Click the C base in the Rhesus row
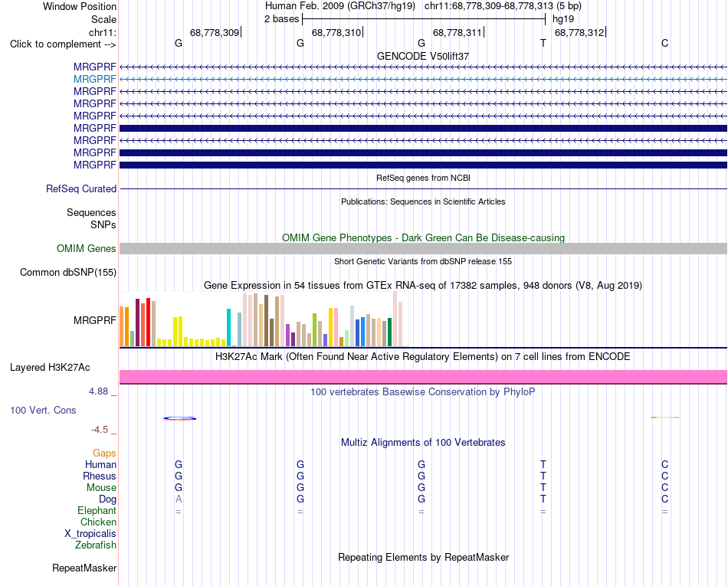728x586 pixels. (665, 476)
